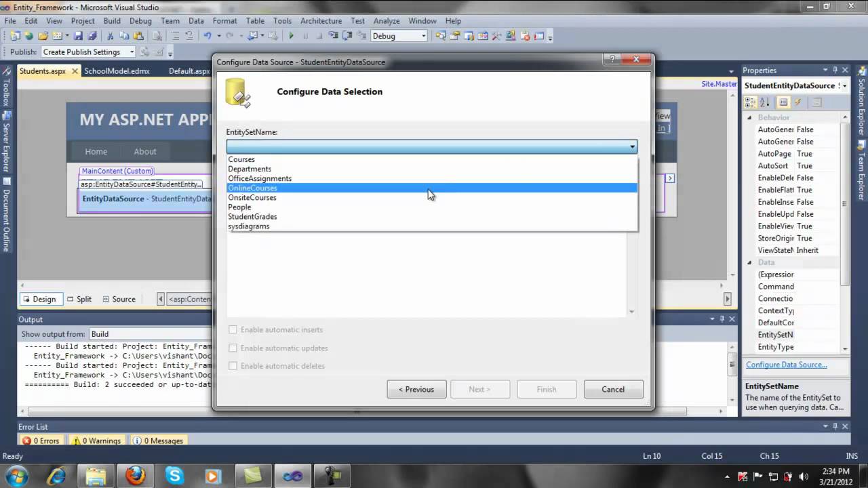Screen dimensions: 868x488
Task: Click the Previous button in the wizard
Action: (416, 389)
